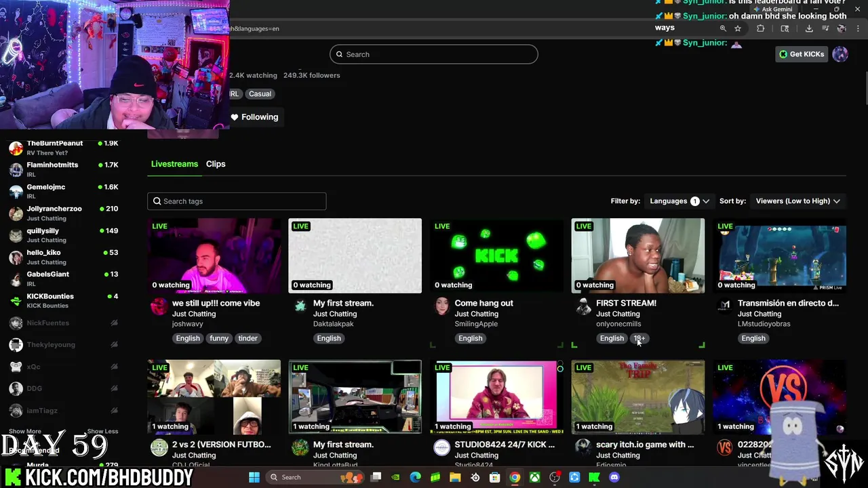This screenshot has height=488, width=868.
Task: Open the Sort by Viewers dropdown
Action: point(797,201)
